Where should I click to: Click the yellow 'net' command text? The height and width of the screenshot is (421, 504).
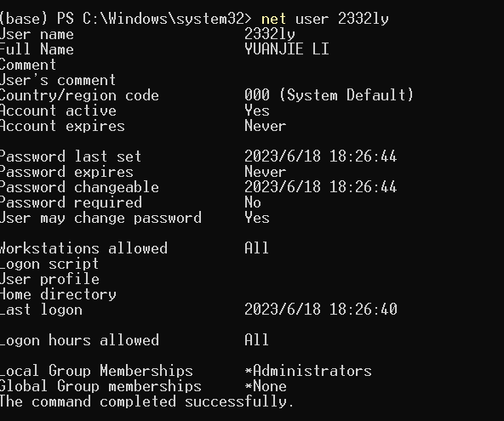point(273,19)
